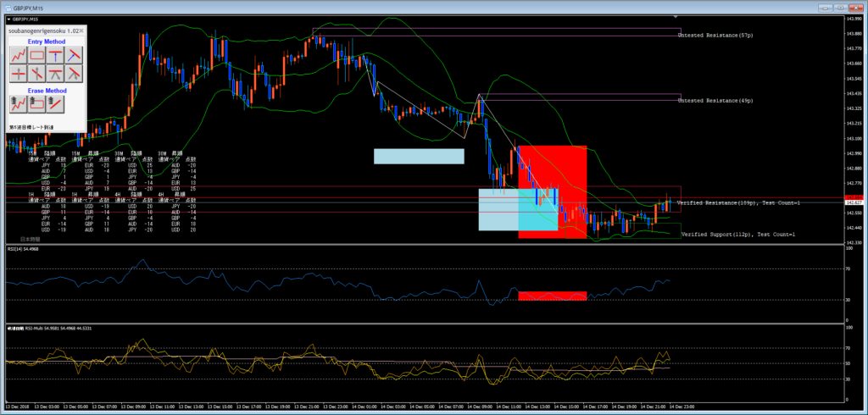Screen dimensions: 868x415
Task: Select the horizontal line crossed by gray arrow button
Action: tap(19, 73)
